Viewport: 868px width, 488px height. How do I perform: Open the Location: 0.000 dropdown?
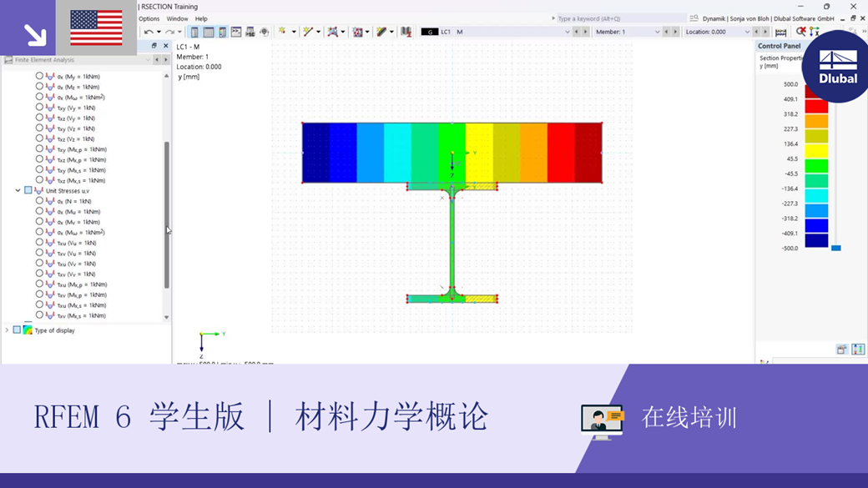747,32
